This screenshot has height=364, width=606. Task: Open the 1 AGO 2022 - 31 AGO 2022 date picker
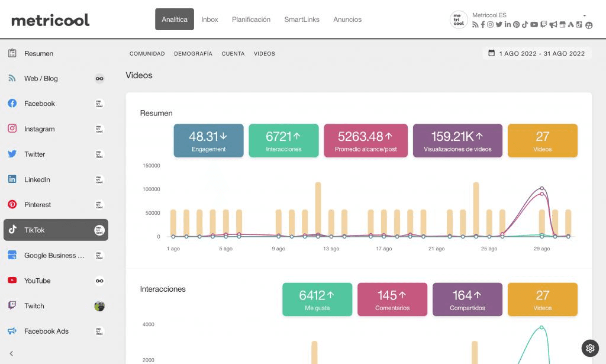point(537,53)
